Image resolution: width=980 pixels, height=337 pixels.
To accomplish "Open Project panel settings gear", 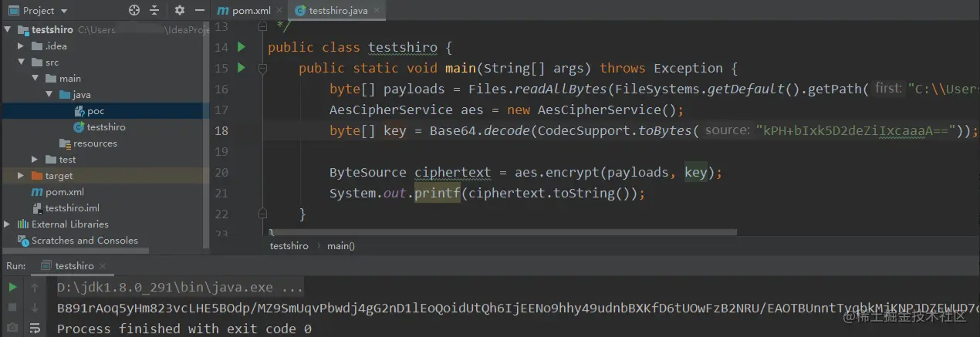I will [x=180, y=11].
